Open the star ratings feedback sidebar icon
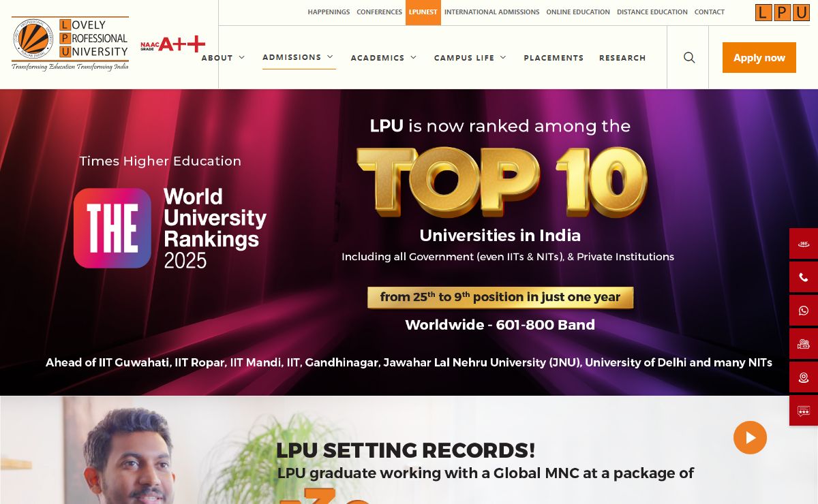This screenshot has height=504, width=818. [804, 411]
